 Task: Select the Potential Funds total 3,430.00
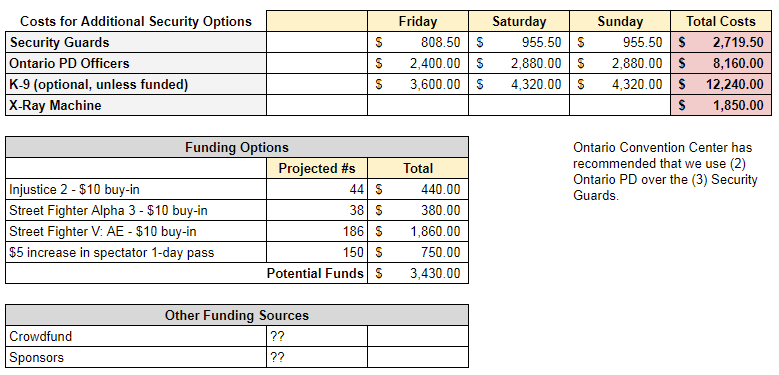click(x=418, y=273)
